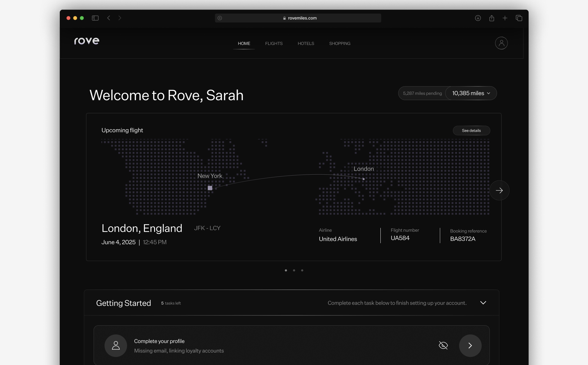The height and width of the screenshot is (365, 588).
Task: Click the See details button
Action: pyautogui.click(x=471, y=131)
